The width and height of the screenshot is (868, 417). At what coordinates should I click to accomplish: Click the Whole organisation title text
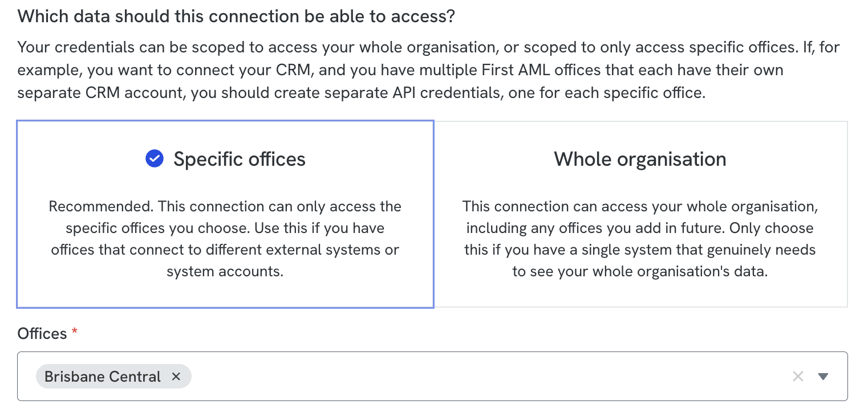coord(640,159)
